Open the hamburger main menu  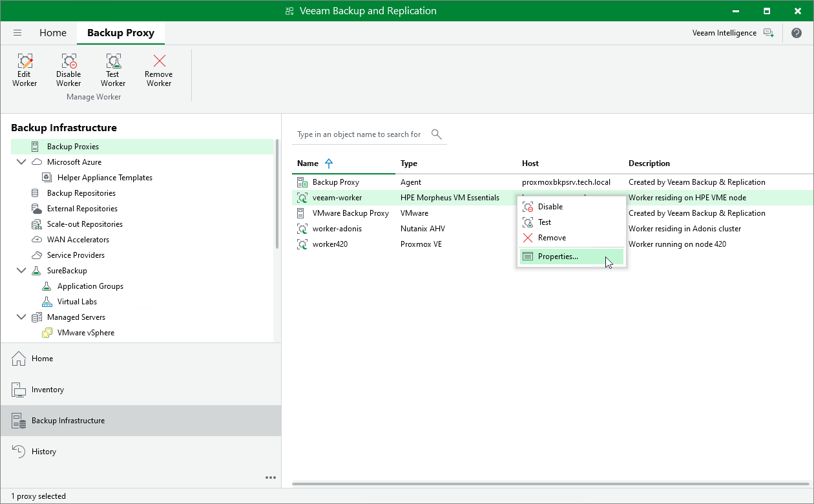click(x=17, y=33)
